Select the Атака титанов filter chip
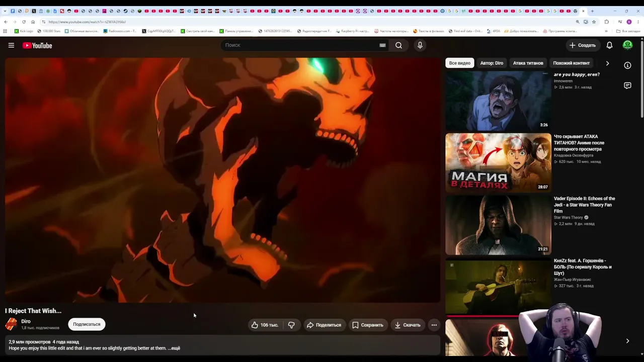The width and height of the screenshot is (644, 362). [528, 63]
